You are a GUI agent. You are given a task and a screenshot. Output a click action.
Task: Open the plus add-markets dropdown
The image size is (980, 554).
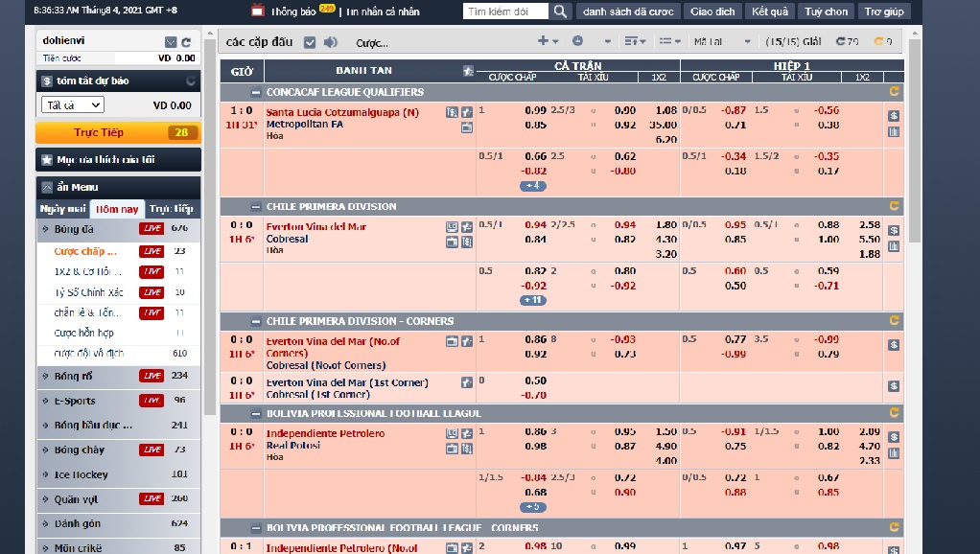point(548,40)
